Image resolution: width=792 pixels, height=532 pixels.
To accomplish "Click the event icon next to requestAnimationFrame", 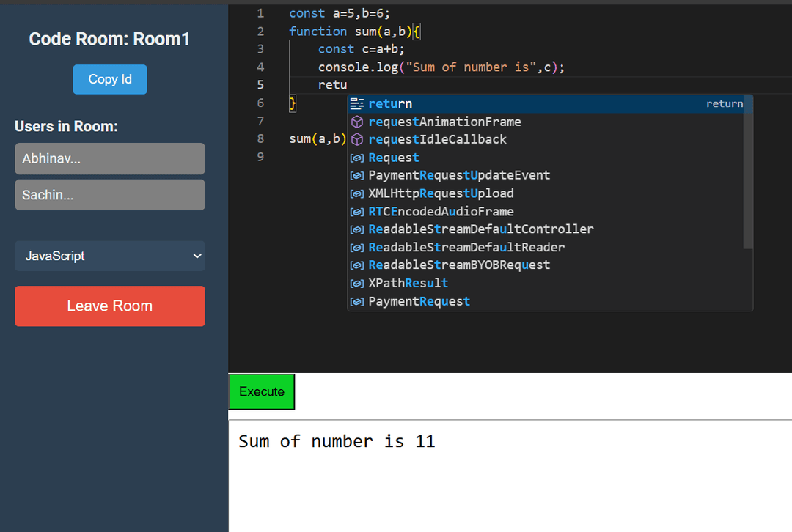I will coord(357,122).
